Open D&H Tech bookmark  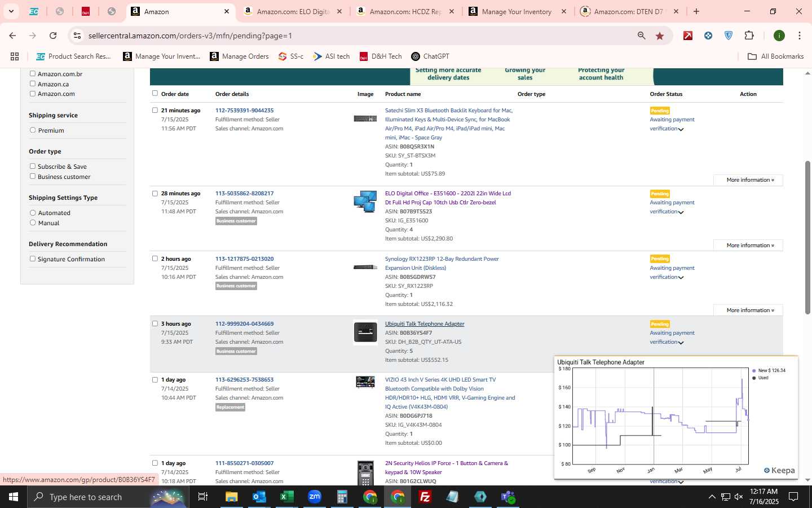coord(381,56)
